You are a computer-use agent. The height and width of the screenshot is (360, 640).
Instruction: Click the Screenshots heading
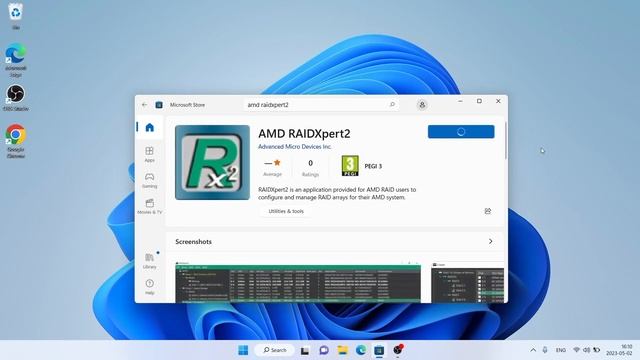[x=193, y=242]
